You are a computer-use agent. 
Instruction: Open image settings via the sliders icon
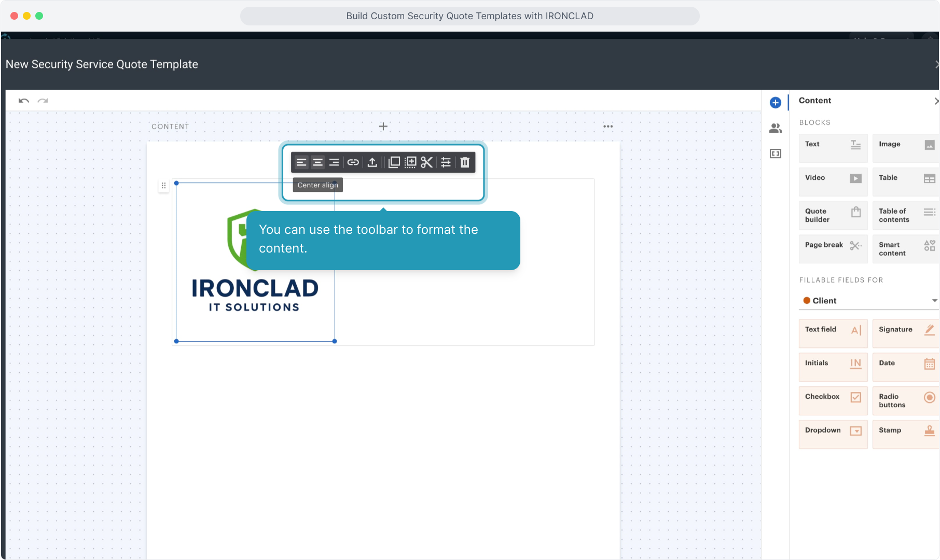[446, 163]
